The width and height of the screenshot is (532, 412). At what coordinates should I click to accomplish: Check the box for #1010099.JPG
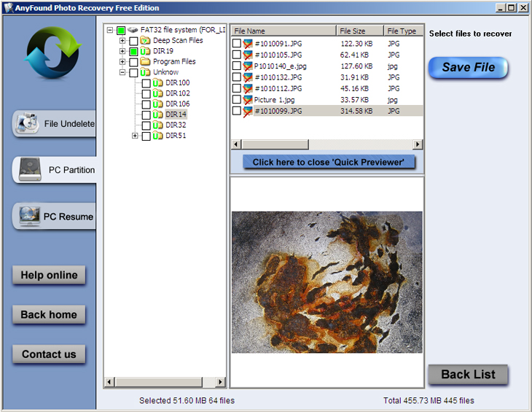pyautogui.click(x=236, y=111)
